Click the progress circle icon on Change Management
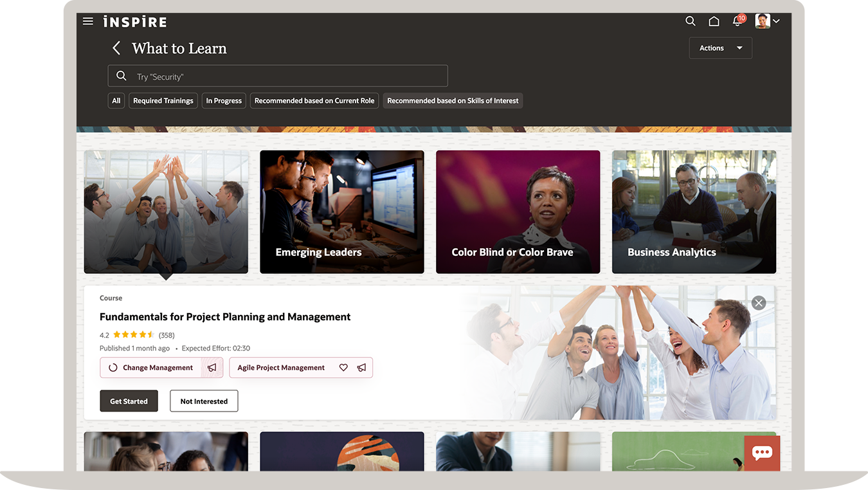This screenshot has height=490, width=868. point(113,368)
